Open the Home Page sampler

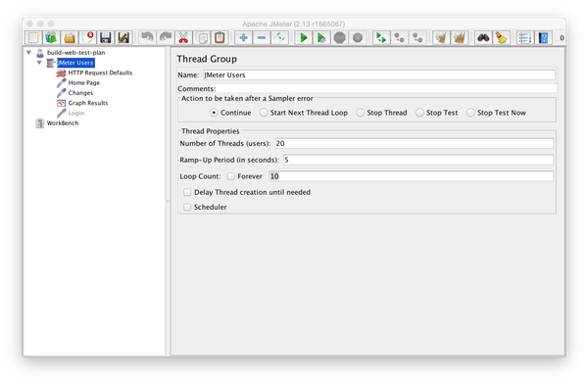pyautogui.click(x=84, y=83)
